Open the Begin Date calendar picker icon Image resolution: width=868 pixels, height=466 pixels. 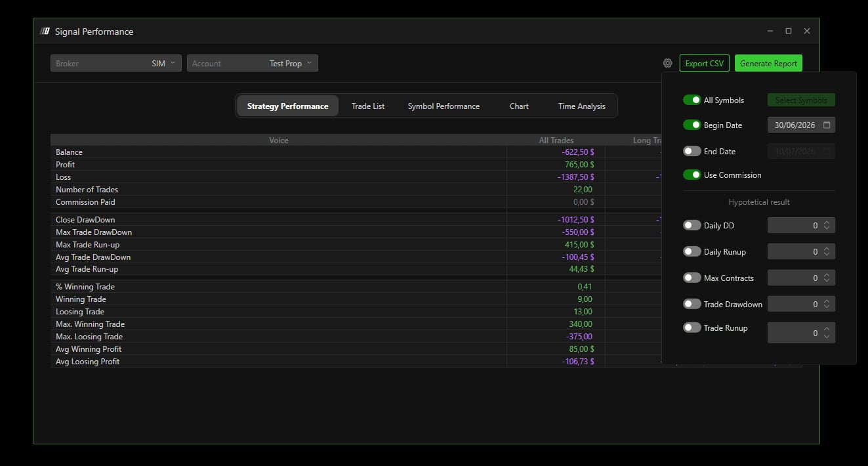[827, 125]
